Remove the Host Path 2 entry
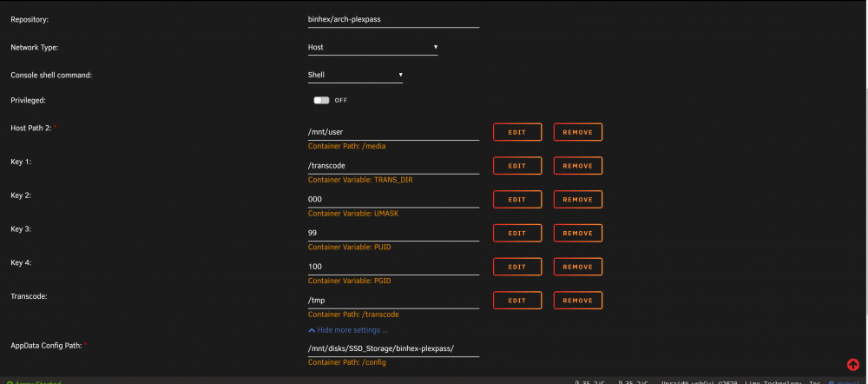Screen dimensions: 868x384 (x=578, y=132)
